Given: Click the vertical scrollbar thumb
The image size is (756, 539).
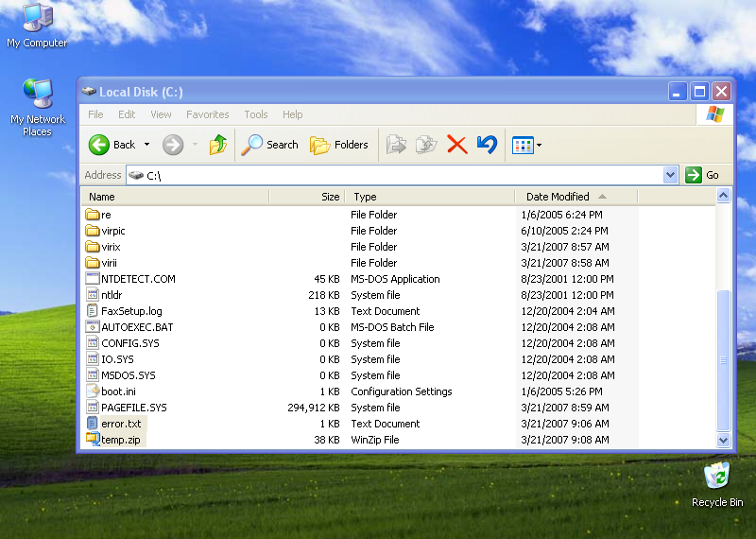Looking at the screenshot, I should click(x=723, y=360).
